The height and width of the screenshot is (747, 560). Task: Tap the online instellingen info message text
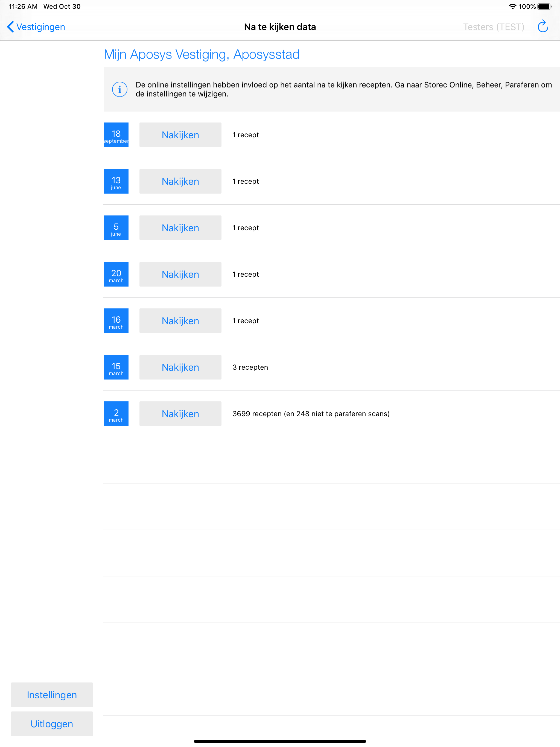pos(344,89)
